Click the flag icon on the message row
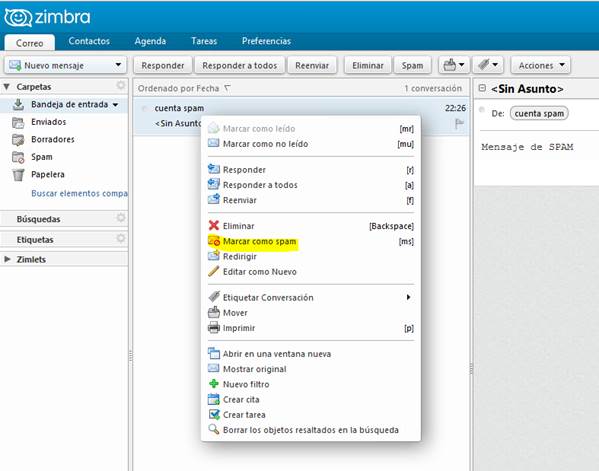This screenshot has width=599, height=471. [459, 123]
